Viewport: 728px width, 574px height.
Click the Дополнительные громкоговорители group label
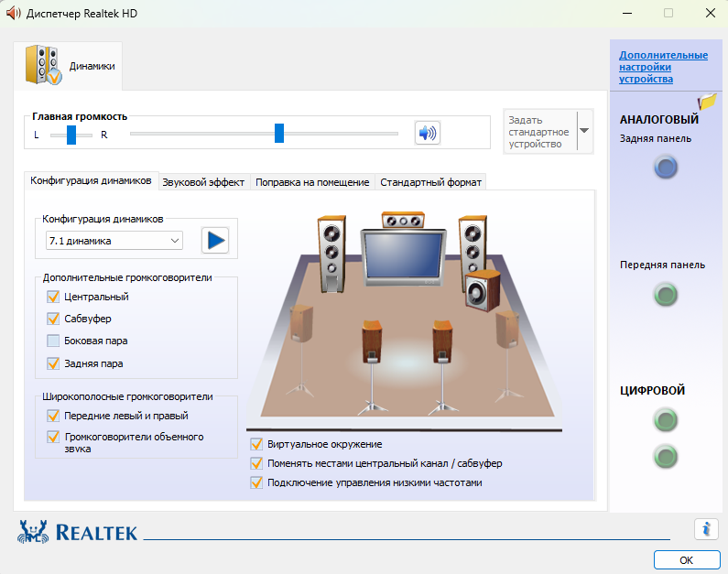pos(127,277)
